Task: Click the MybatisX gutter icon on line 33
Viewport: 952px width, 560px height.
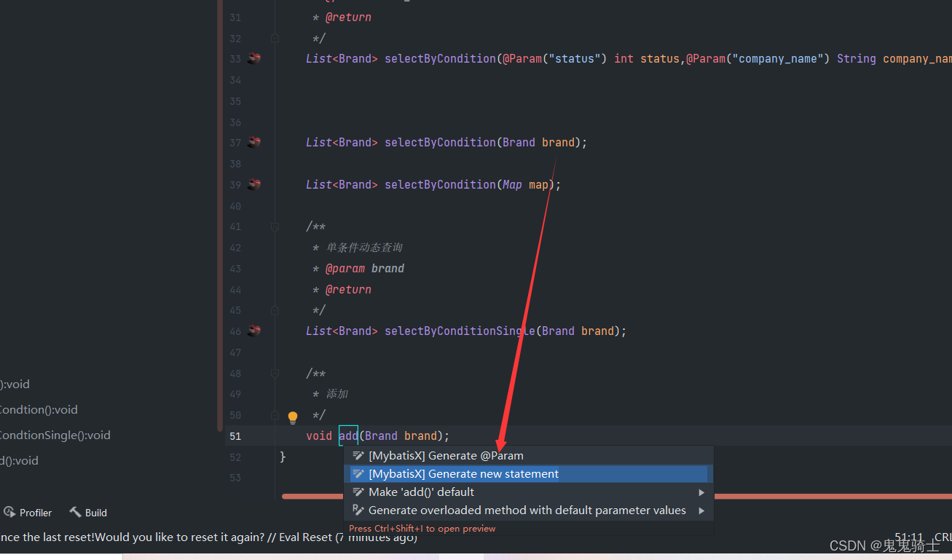Action: point(254,58)
